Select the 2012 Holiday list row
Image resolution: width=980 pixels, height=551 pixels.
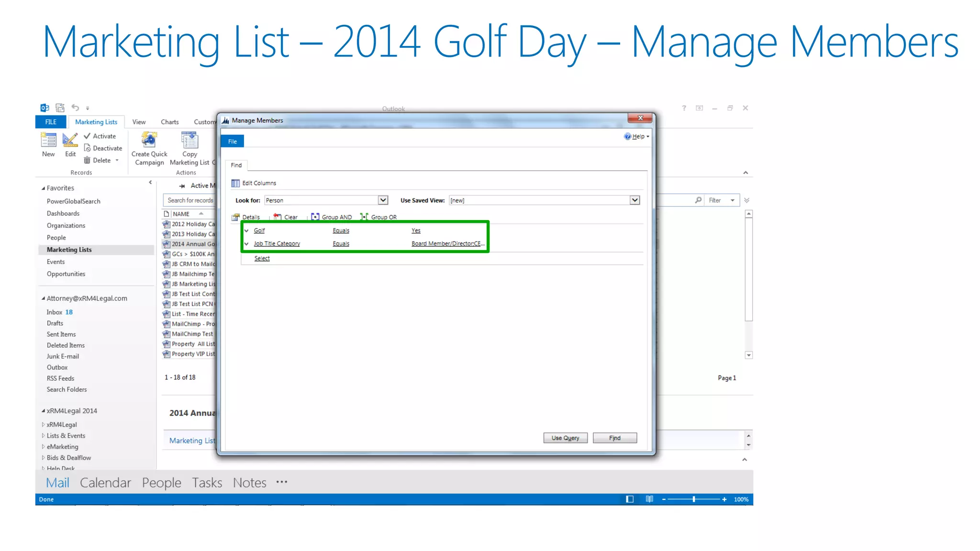pos(189,224)
